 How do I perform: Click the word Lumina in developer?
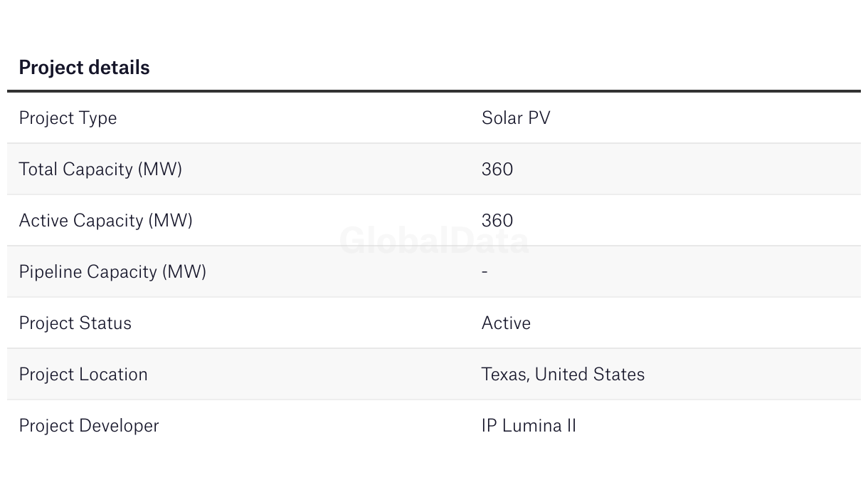(x=531, y=425)
